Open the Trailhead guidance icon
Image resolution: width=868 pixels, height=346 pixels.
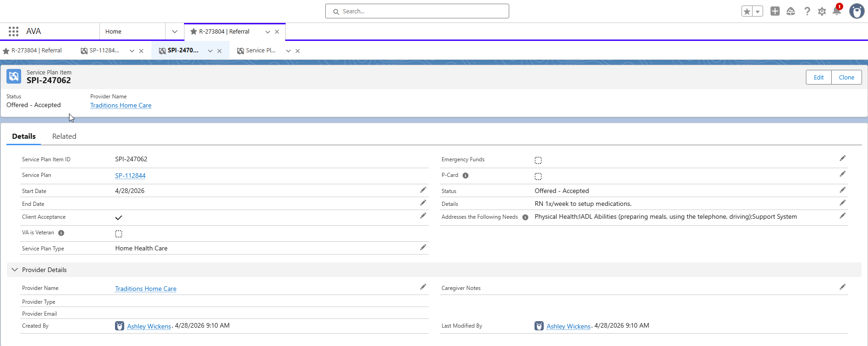click(791, 11)
